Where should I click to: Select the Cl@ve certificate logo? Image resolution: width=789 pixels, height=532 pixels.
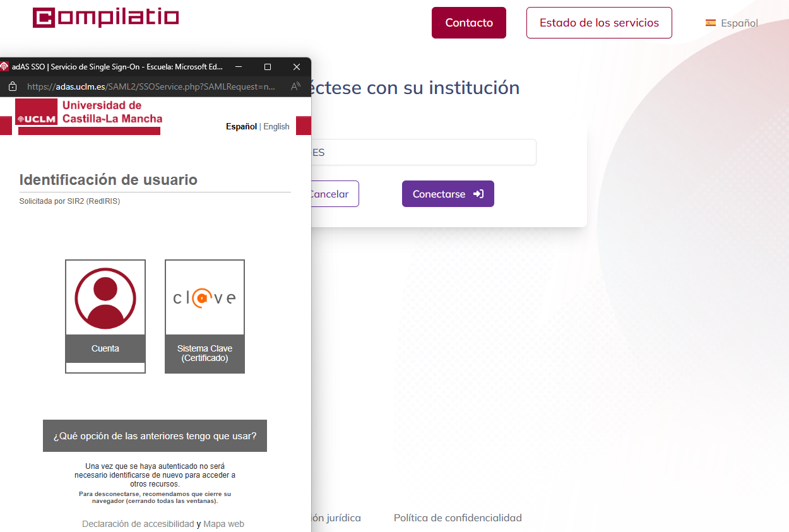[x=205, y=297]
